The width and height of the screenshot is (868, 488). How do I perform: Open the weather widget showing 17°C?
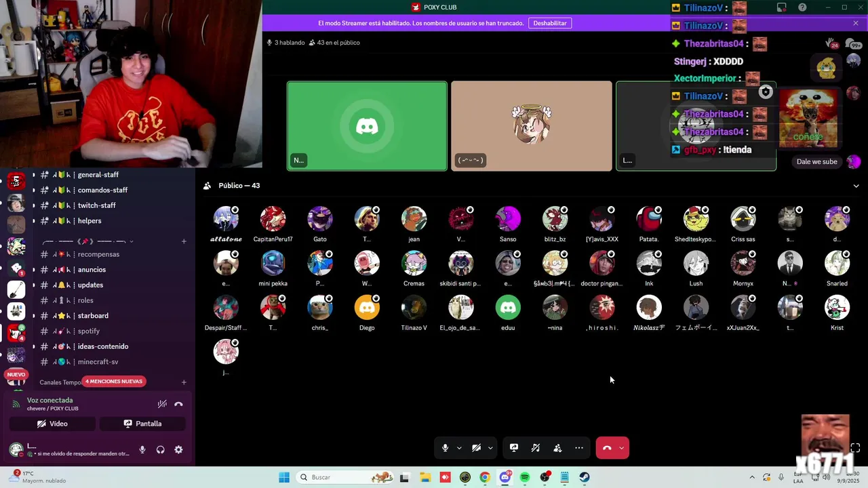pos(38,477)
